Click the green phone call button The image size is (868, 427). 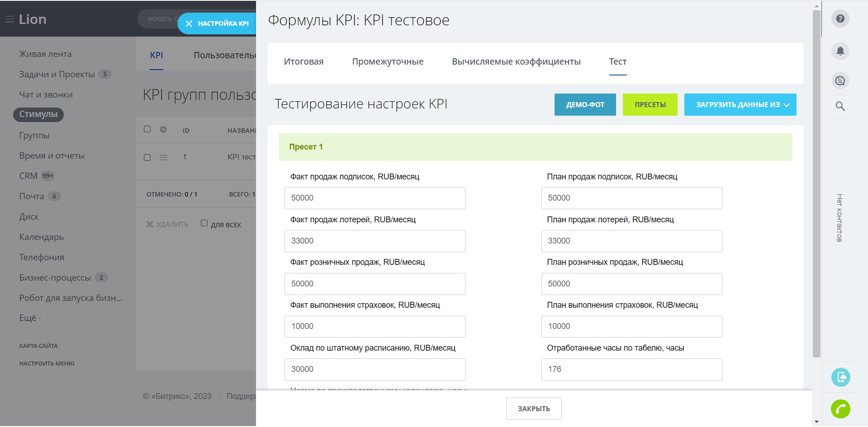click(x=840, y=409)
